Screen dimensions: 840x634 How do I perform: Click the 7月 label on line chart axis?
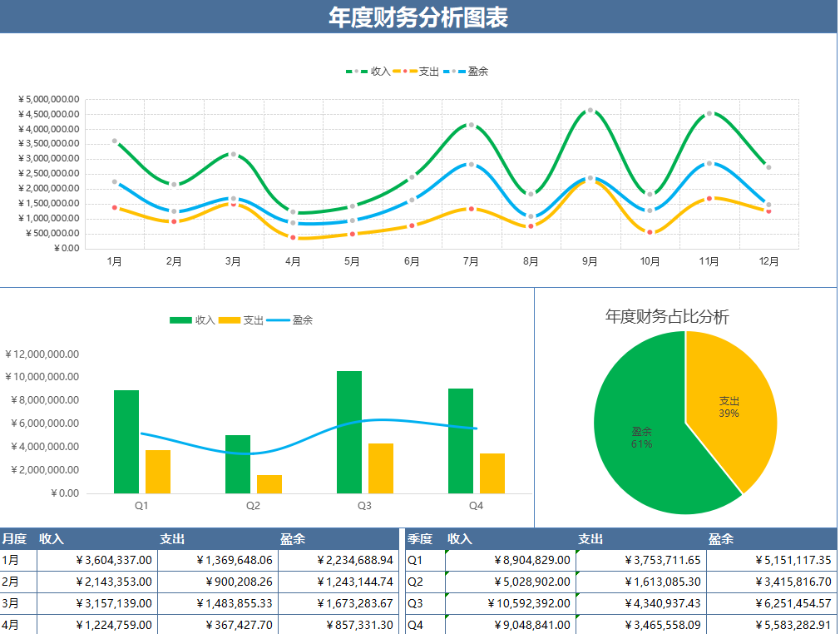coord(471,261)
